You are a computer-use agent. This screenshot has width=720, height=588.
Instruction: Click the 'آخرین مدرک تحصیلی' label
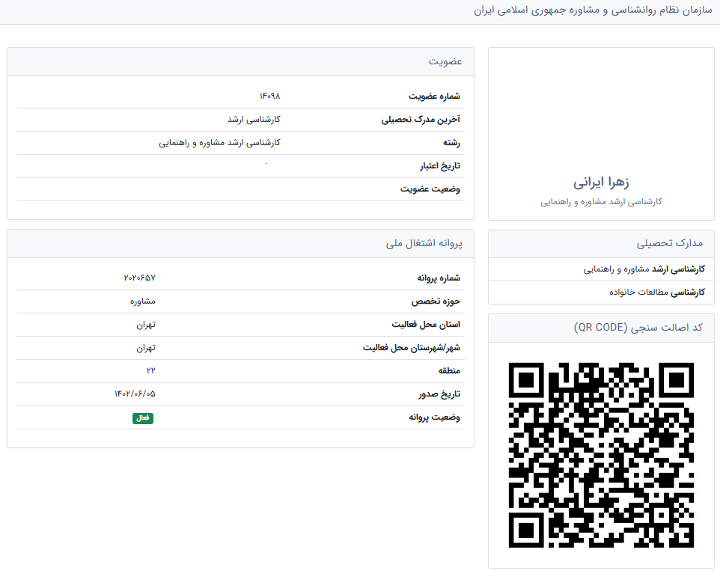(421, 120)
